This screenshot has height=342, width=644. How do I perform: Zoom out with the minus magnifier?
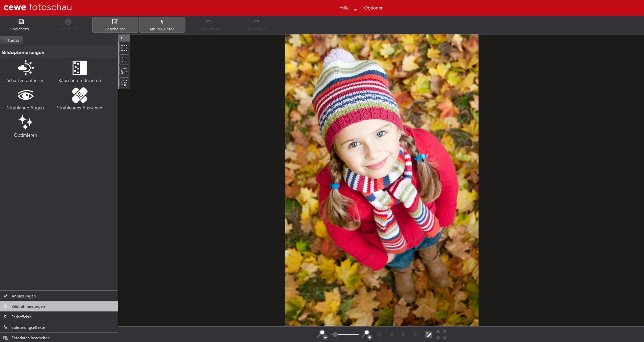[322, 335]
